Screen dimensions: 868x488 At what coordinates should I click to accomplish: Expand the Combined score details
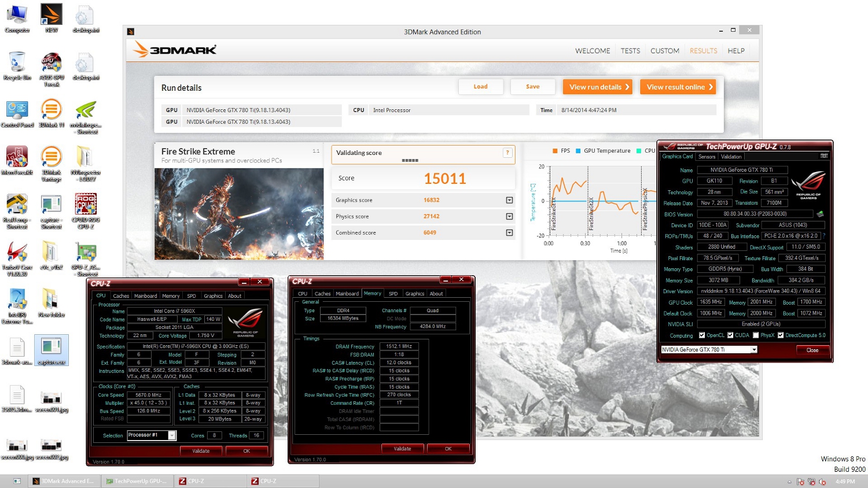pyautogui.click(x=509, y=232)
